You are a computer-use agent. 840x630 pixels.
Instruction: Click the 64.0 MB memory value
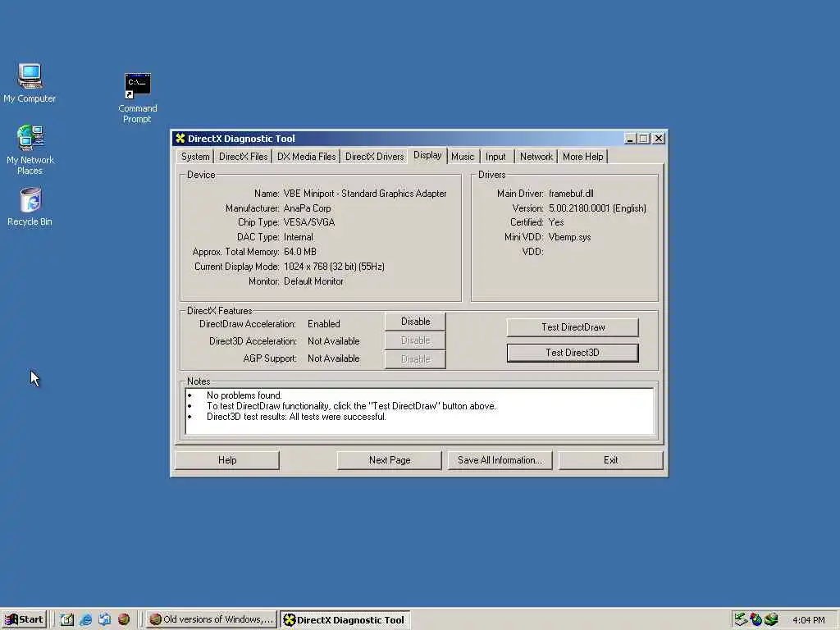pos(300,252)
